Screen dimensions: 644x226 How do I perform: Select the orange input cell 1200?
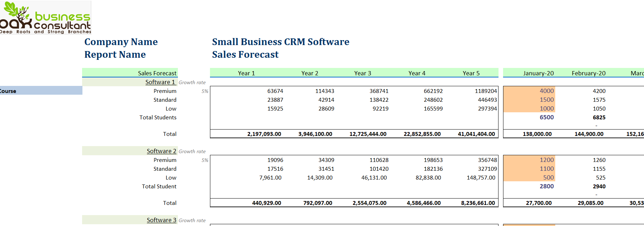tap(529, 159)
